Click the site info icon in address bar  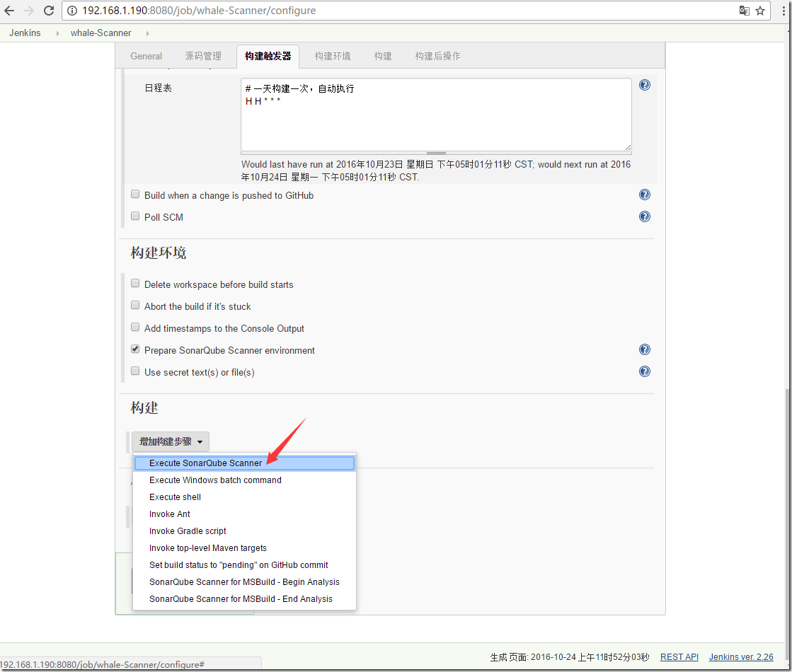click(72, 11)
